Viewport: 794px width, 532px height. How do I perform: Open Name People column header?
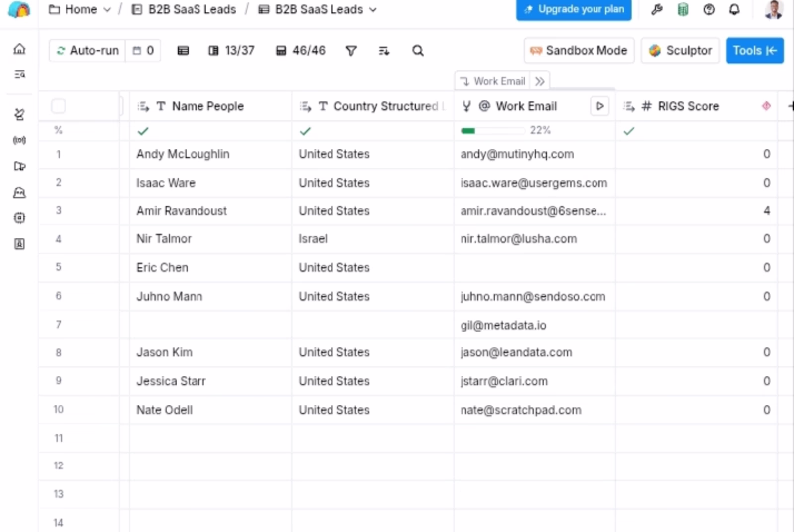[210, 106]
